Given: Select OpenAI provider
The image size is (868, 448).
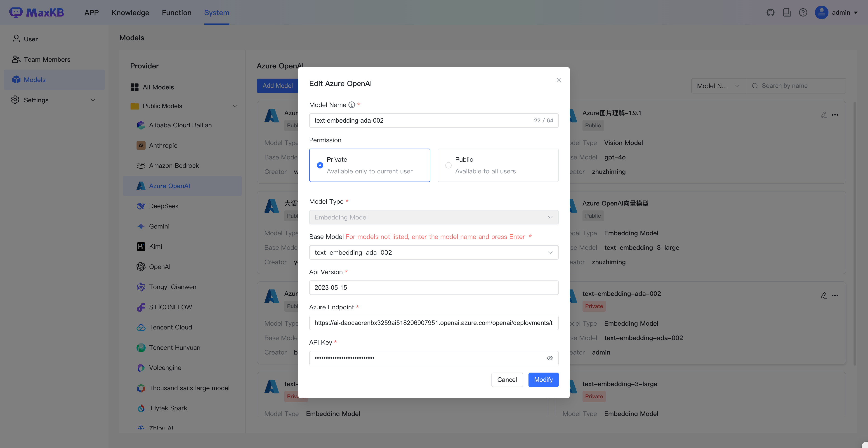Looking at the screenshot, I should (182, 267).
